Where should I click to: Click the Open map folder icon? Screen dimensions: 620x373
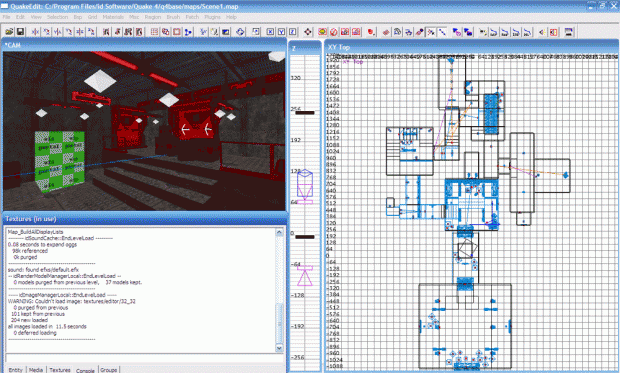(9, 32)
